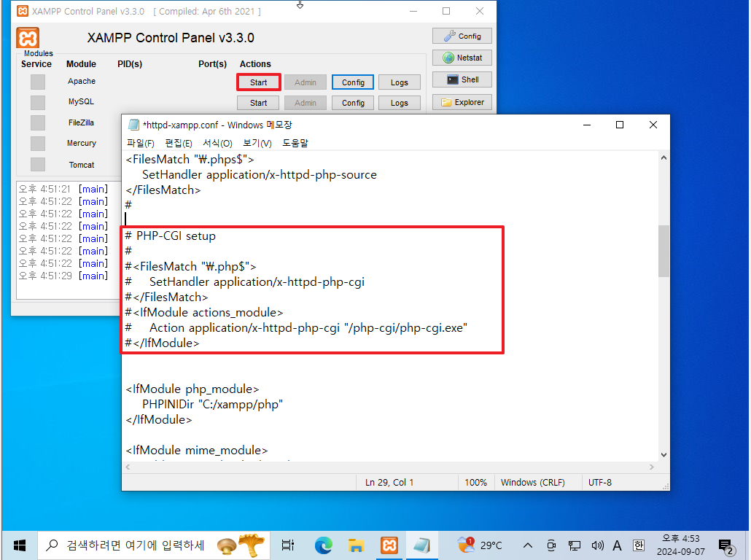Open network icon in tray

(x=575, y=545)
